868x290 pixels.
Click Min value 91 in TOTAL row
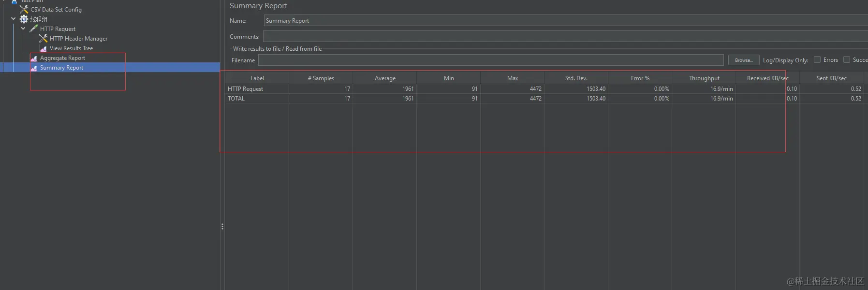475,99
